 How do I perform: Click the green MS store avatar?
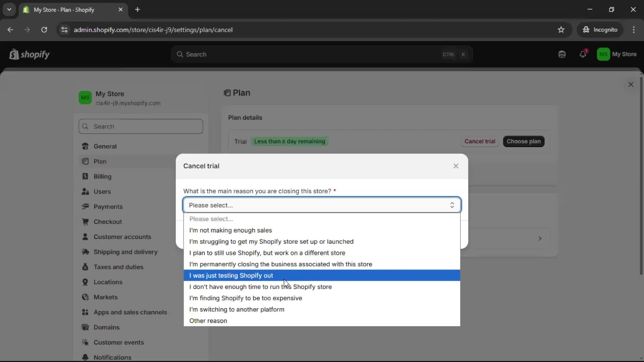(x=603, y=54)
